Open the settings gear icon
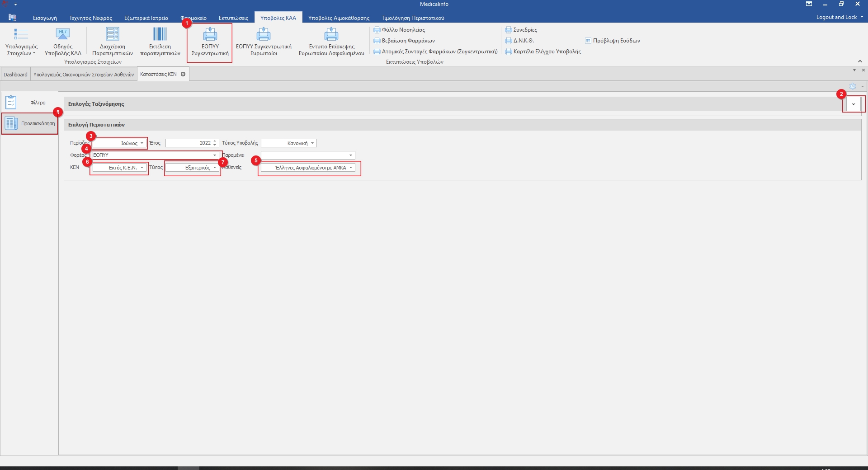 pyautogui.click(x=852, y=86)
